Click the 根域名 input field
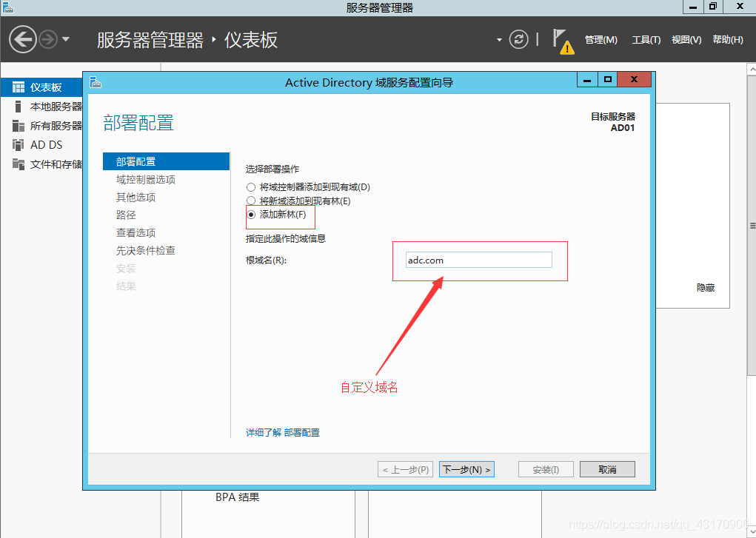Screen dimensions: 756x538 (x=478, y=260)
